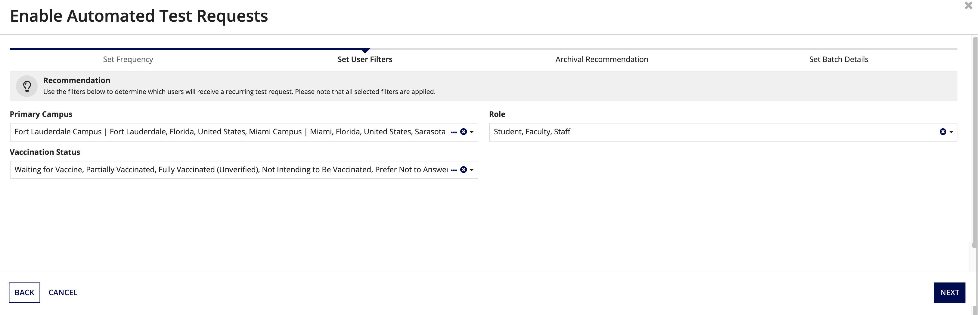
Task: Clear all Vaccination Status selections
Action: [464, 170]
